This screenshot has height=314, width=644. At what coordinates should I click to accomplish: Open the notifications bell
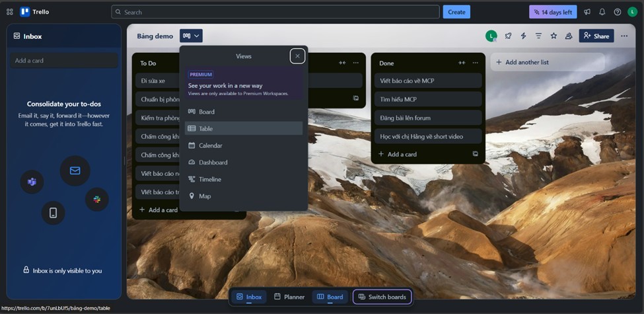602,12
